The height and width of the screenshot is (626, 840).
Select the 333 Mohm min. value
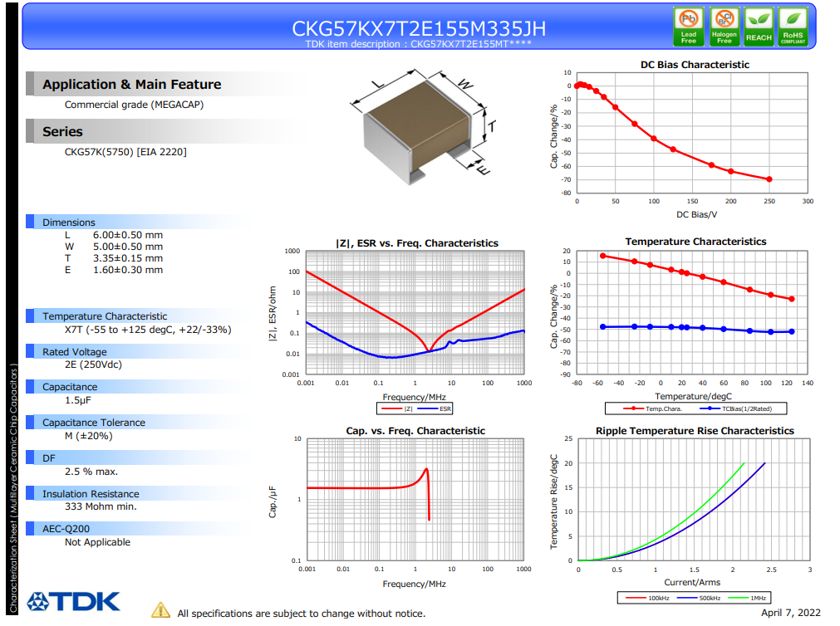point(101,506)
